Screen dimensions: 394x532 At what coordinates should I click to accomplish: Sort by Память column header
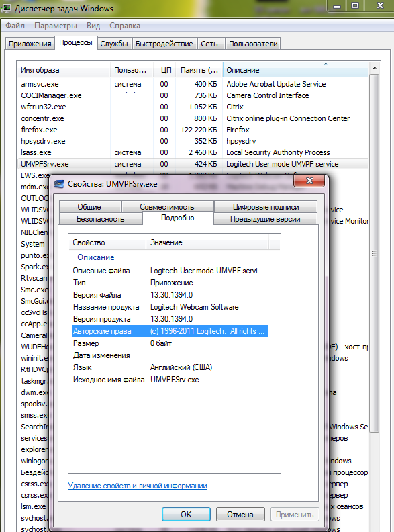point(200,70)
